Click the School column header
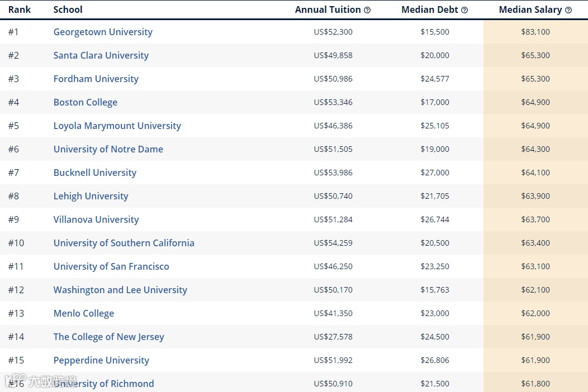The height and width of the screenshot is (392, 588). pos(68,9)
